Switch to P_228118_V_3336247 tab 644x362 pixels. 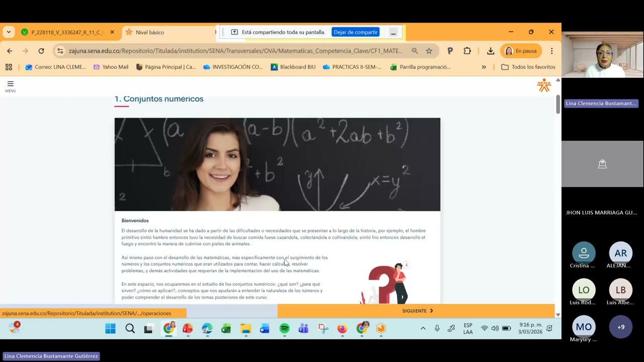coord(68,32)
